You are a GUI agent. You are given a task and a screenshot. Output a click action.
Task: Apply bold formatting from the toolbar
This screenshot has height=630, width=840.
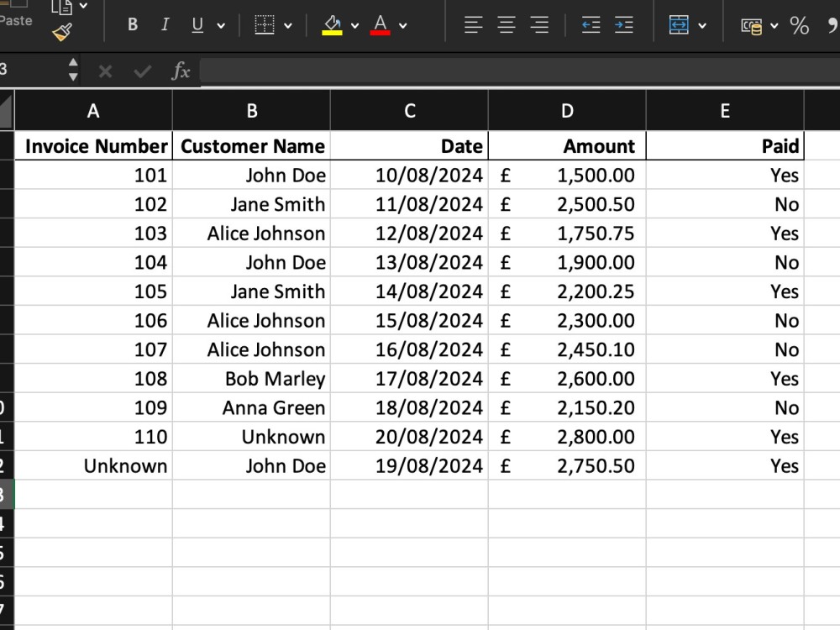tap(132, 24)
